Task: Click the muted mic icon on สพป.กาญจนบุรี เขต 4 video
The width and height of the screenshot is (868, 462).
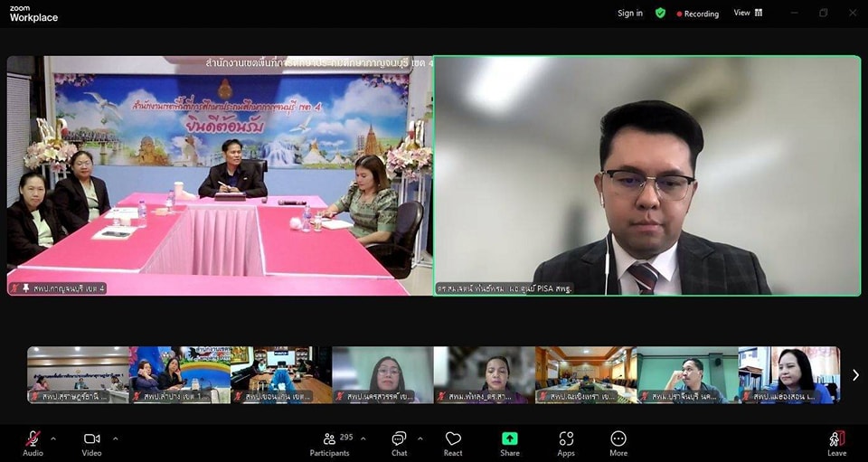Action: click(x=15, y=288)
